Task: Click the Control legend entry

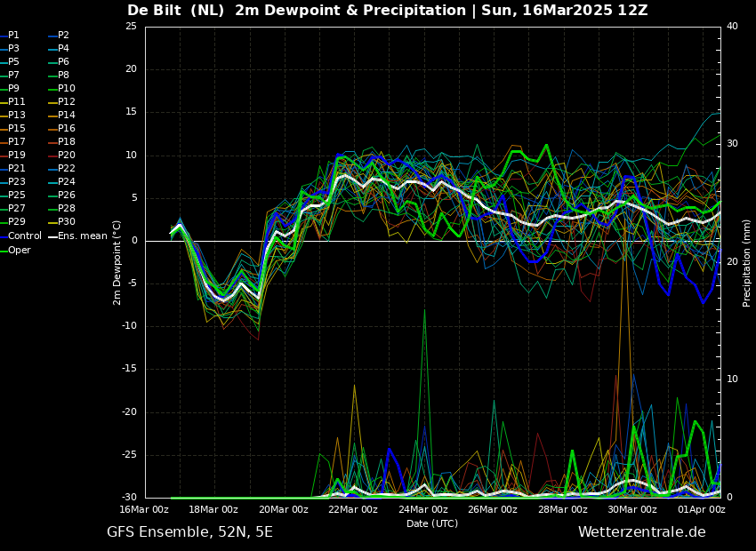Action: 24,236
